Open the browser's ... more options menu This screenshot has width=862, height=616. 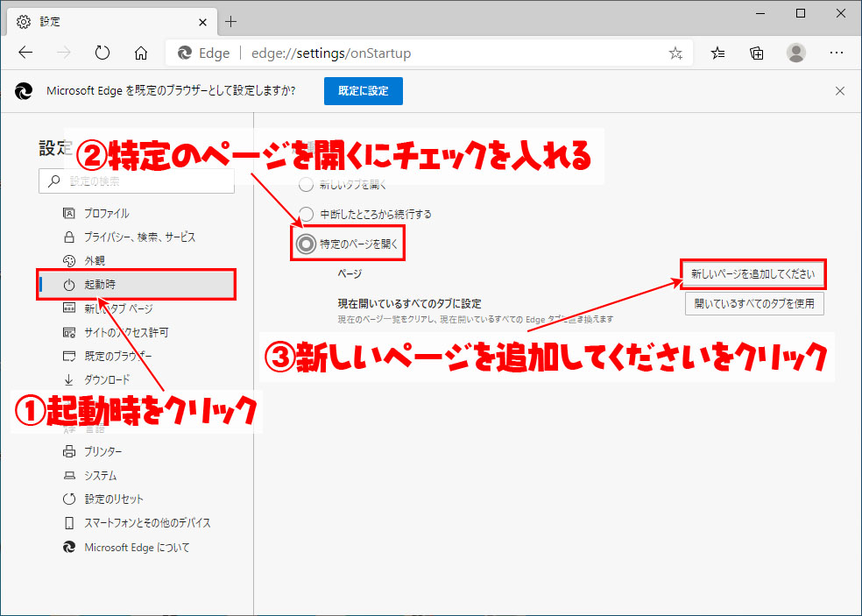tap(837, 53)
